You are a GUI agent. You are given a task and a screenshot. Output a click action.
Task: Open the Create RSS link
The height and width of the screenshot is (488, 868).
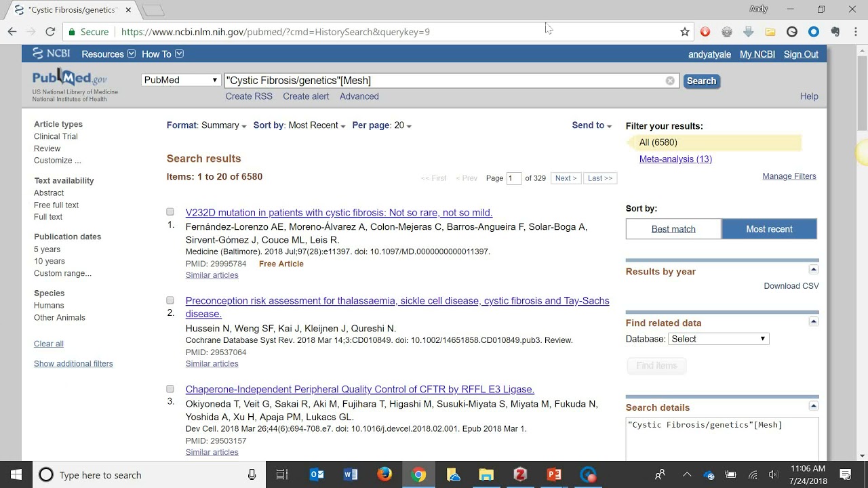249,96
